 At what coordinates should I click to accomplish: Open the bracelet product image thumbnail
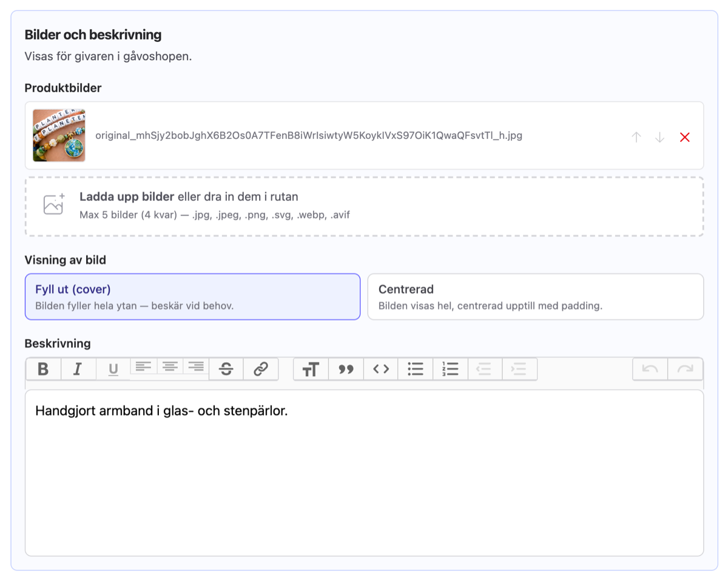[59, 135]
